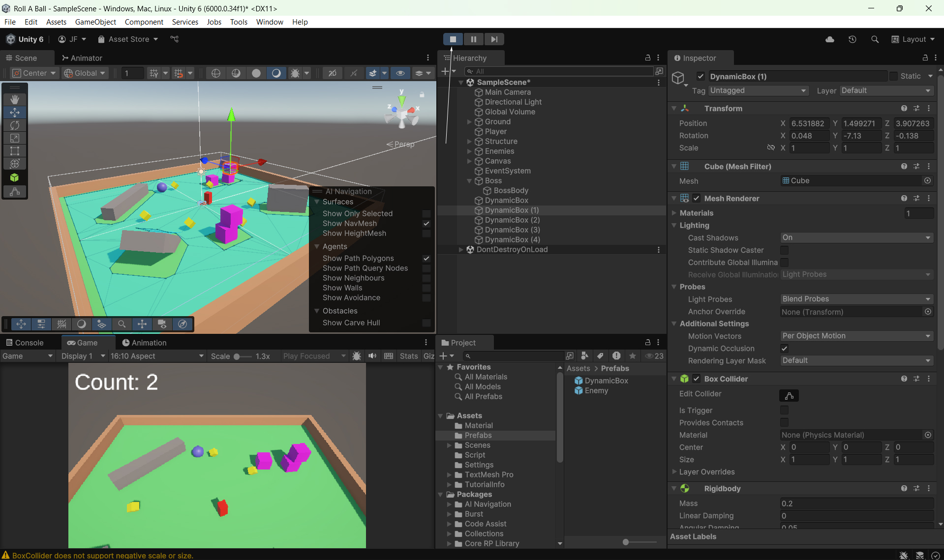Mute audio in the Game view toolbar
The image size is (944, 560).
[x=372, y=356]
